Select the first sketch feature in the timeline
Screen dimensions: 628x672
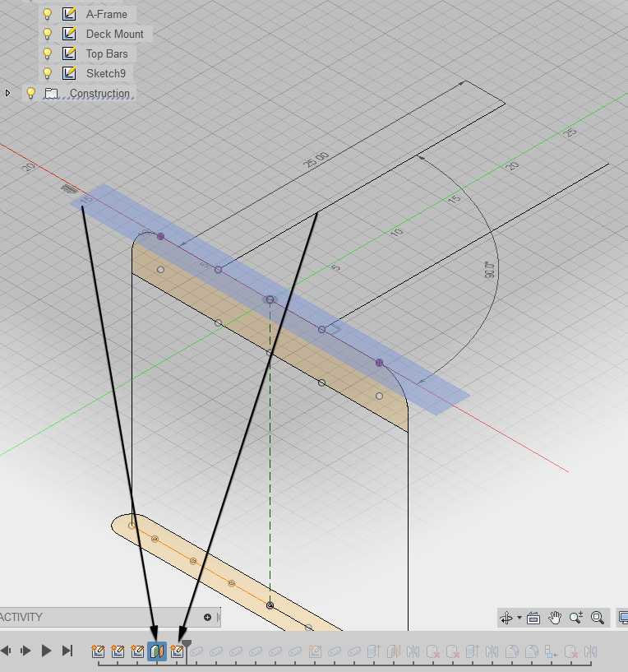point(98,651)
